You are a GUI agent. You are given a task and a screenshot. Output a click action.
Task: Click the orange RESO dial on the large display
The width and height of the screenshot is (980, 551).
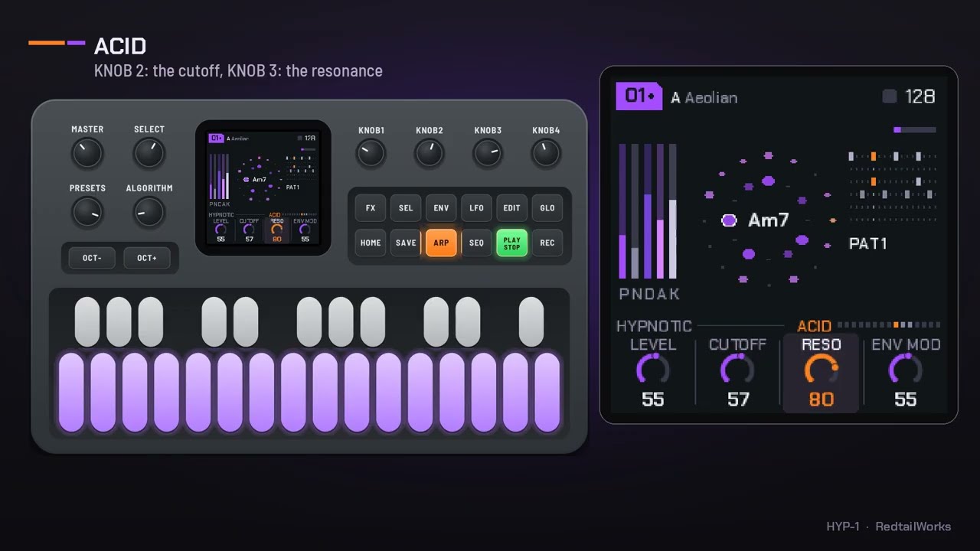[x=822, y=370]
